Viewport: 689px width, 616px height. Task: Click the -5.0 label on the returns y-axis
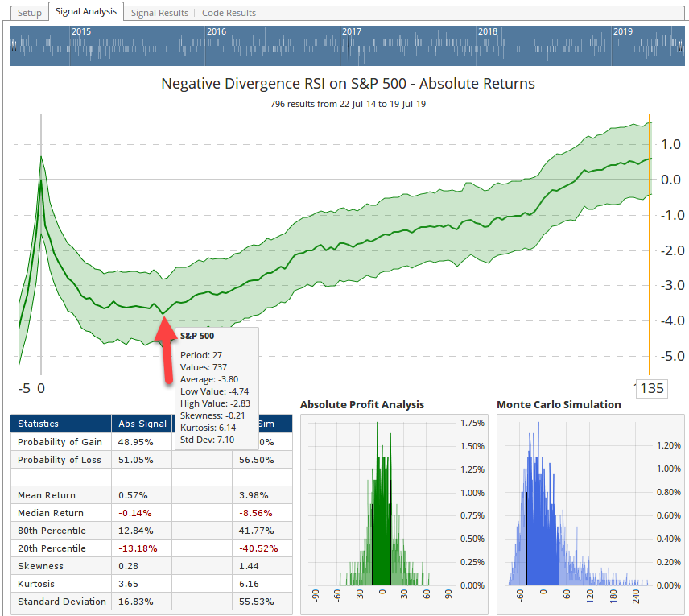(x=673, y=356)
